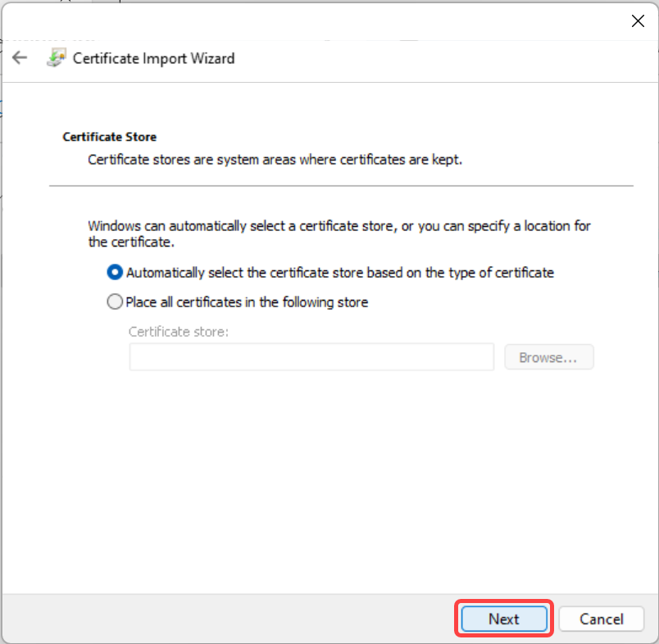Open the Browse... store picker
The height and width of the screenshot is (644, 659).
(x=549, y=357)
